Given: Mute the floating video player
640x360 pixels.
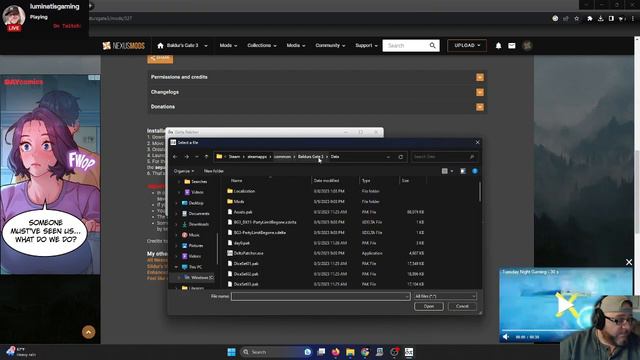Looking at the screenshot, I should [x=506, y=337].
